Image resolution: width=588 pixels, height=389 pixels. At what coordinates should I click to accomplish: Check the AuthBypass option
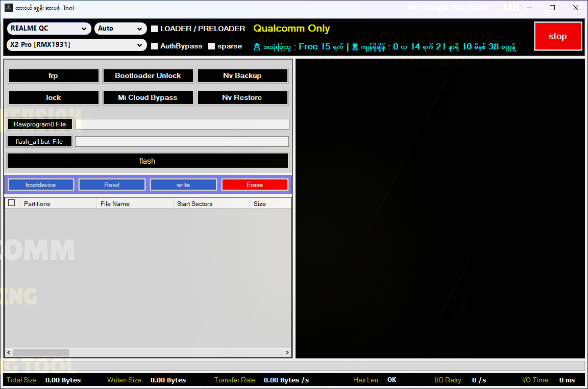click(155, 46)
